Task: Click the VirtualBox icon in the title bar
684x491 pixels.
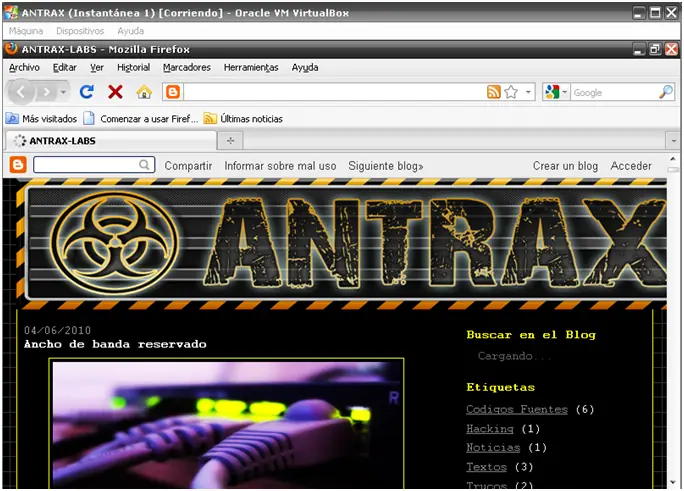Action: 11,12
